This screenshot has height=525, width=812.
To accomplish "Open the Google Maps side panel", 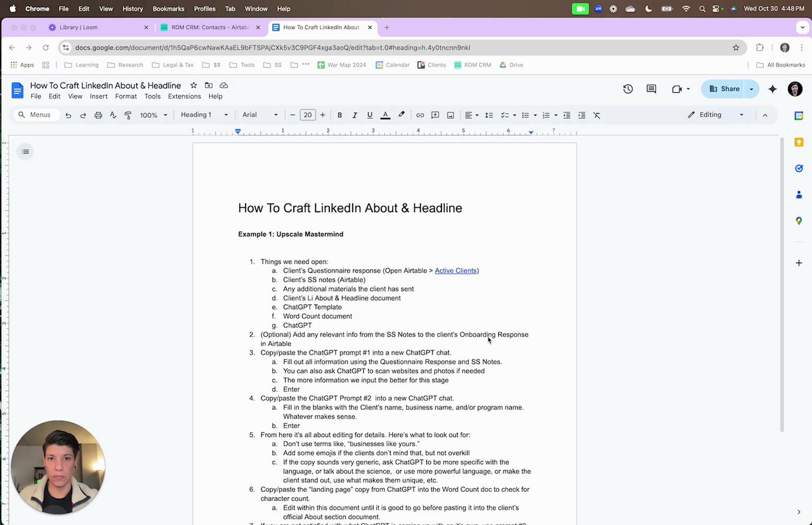I will coord(799,221).
